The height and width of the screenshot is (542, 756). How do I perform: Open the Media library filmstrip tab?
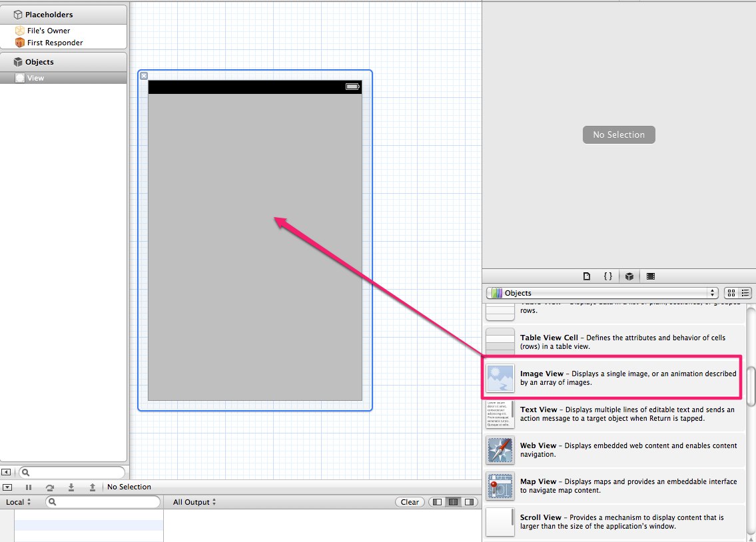coord(650,276)
